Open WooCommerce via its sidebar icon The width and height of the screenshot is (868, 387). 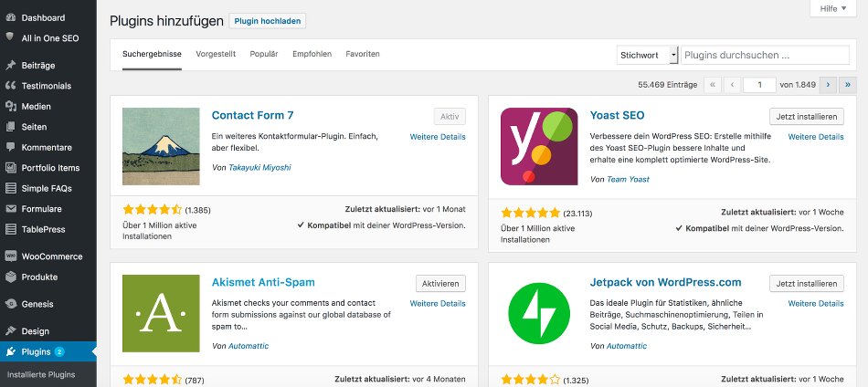pos(10,256)
